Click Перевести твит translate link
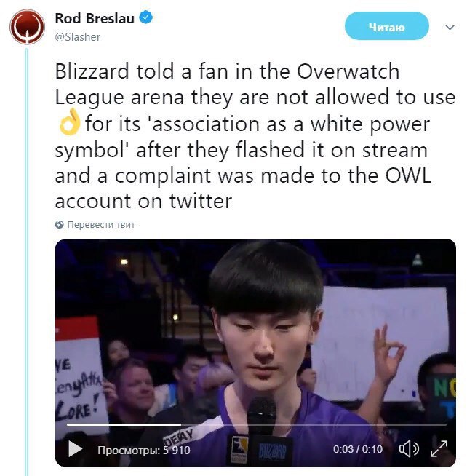 pos(101,225)
